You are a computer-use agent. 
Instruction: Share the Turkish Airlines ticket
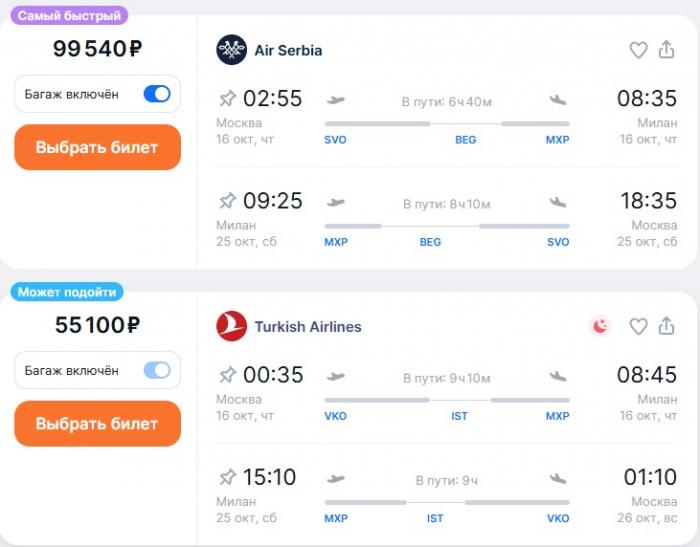coord(666,326)
